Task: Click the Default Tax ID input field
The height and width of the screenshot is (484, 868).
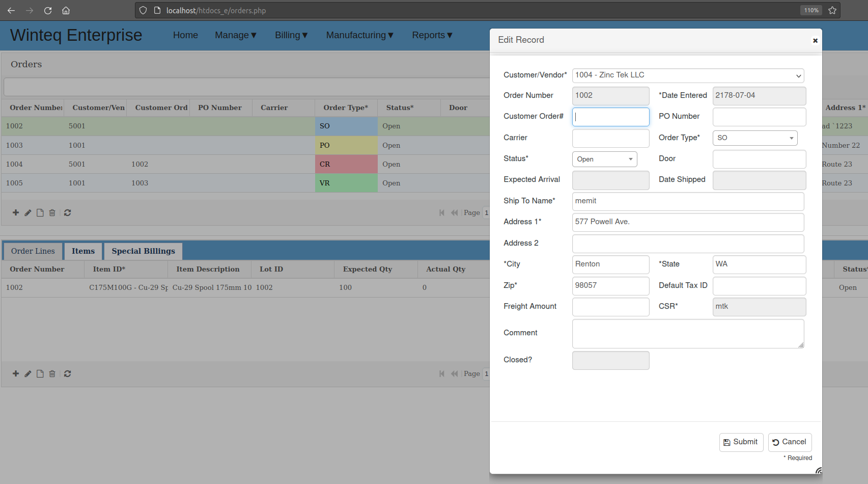Action: (x=759, y=286)
